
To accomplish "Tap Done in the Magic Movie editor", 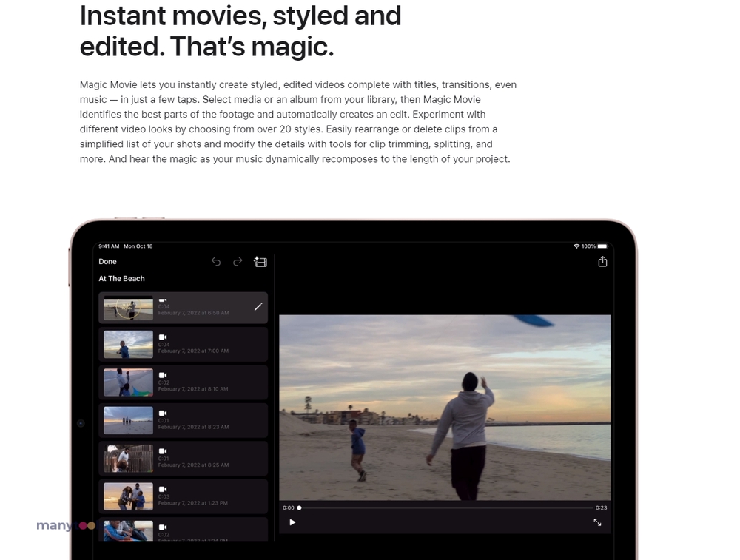I will click(107, 261).
